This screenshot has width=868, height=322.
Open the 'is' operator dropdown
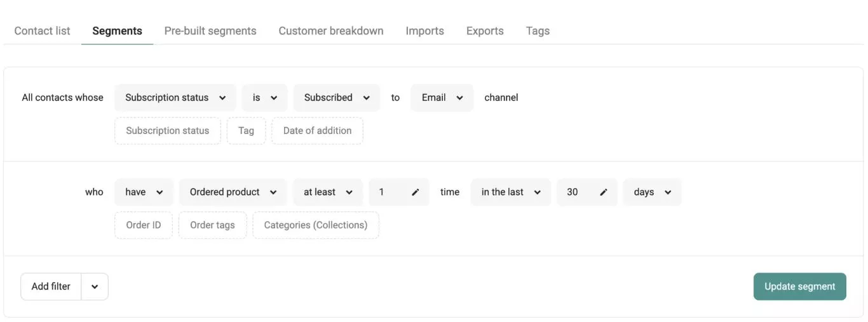(x=264, y=98)
